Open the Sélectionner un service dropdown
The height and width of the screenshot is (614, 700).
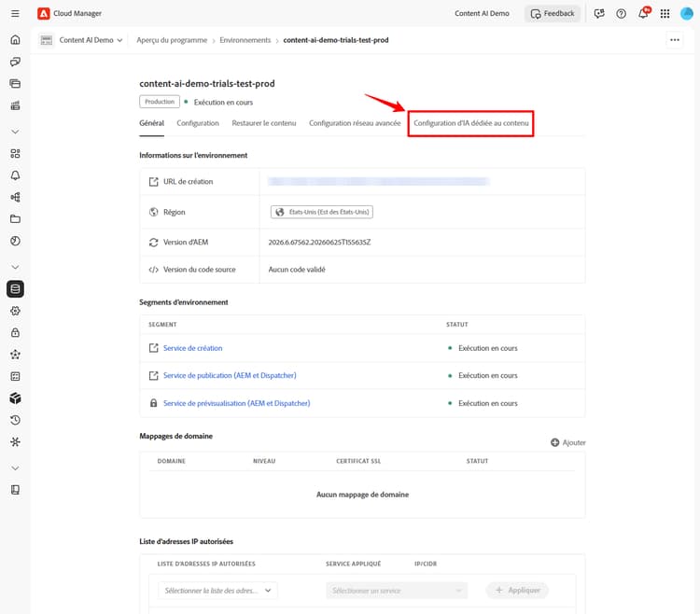coord(397,591)
